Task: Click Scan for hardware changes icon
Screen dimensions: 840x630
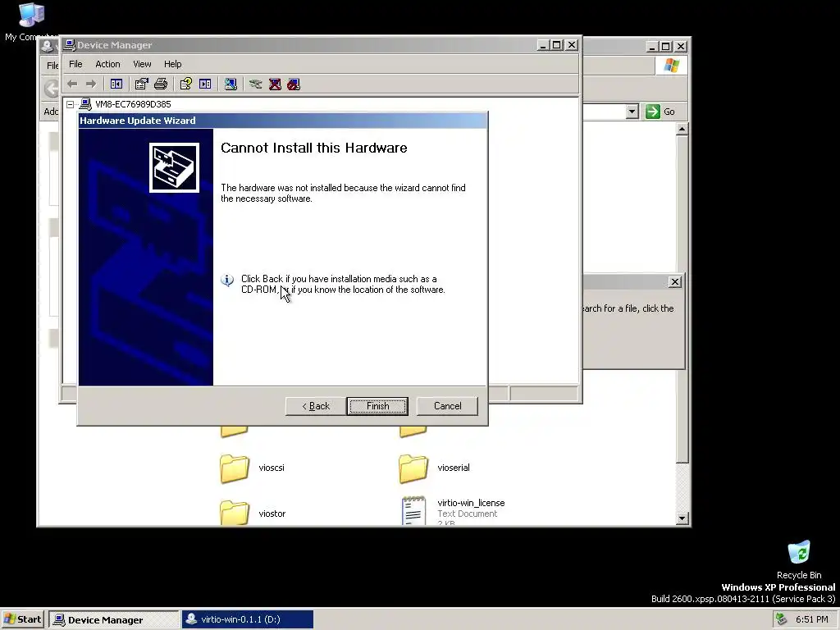Action: (231, 84)
